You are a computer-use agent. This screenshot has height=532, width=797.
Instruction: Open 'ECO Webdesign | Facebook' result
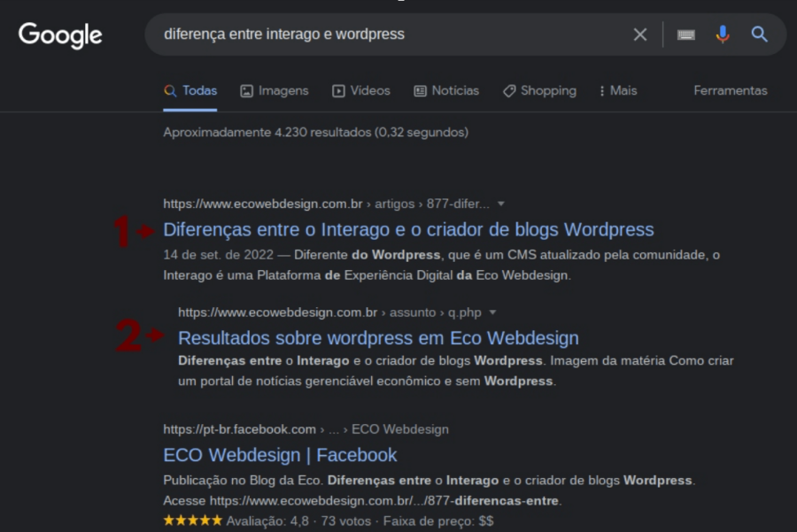coord(280,455)
